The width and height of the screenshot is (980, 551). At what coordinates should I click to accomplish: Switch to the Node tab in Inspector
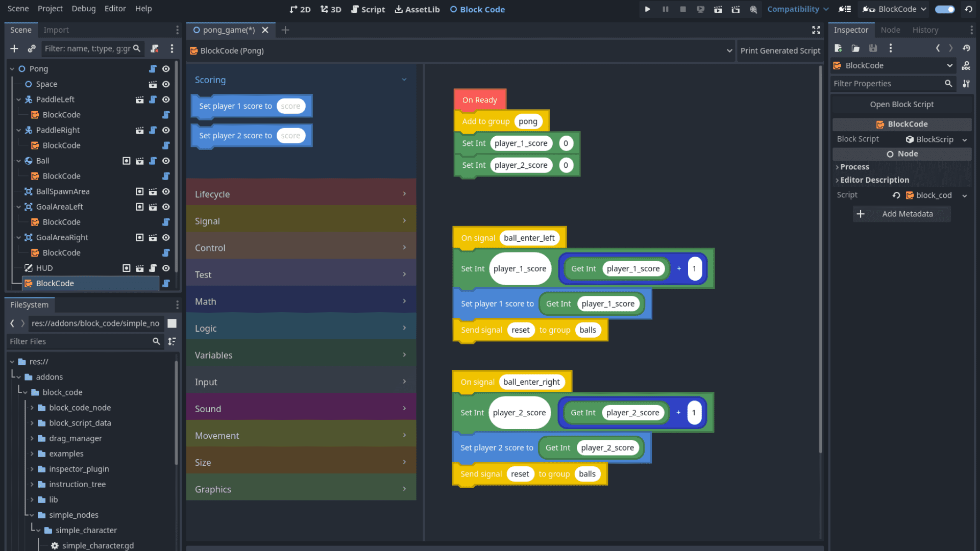890,30
